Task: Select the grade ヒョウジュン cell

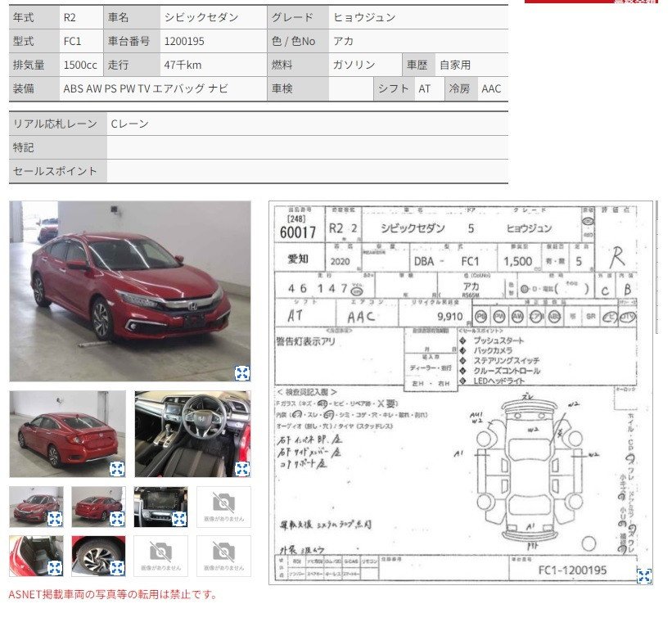Action: point(418,17)
